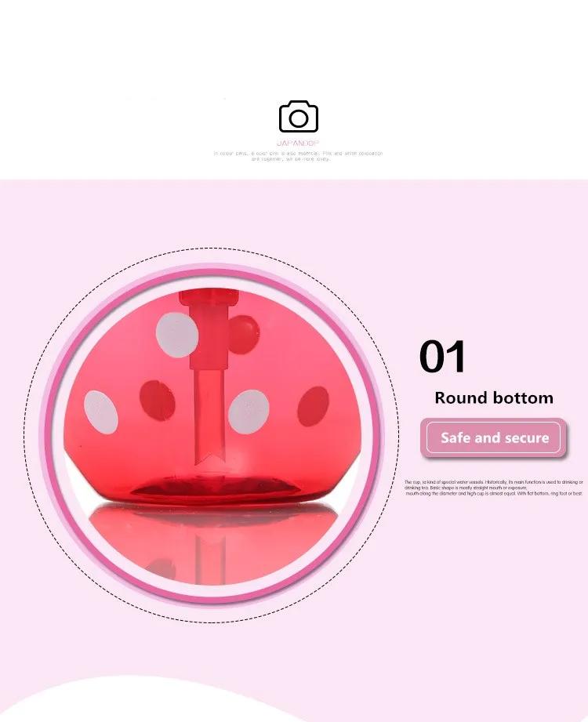Click the transparent pump tube inside bottle
Viewport: 588px width, 722px height.
(x=209, y=417)
